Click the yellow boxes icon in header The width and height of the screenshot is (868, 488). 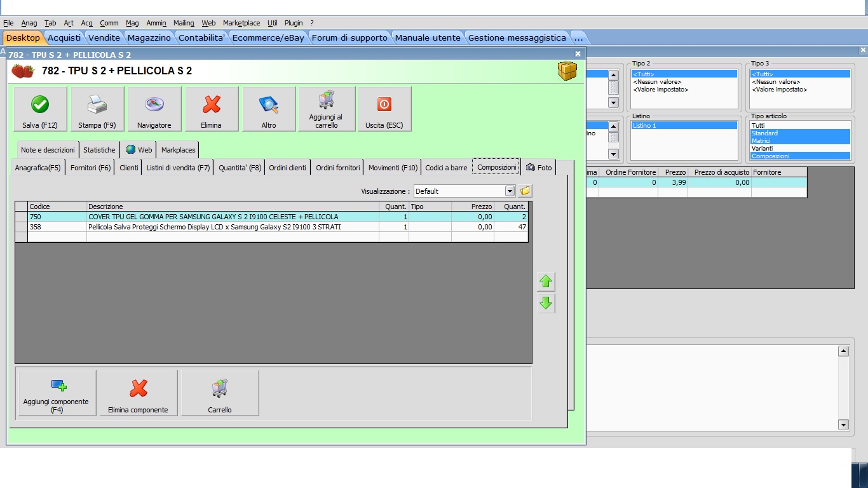[x=567, y=71]
